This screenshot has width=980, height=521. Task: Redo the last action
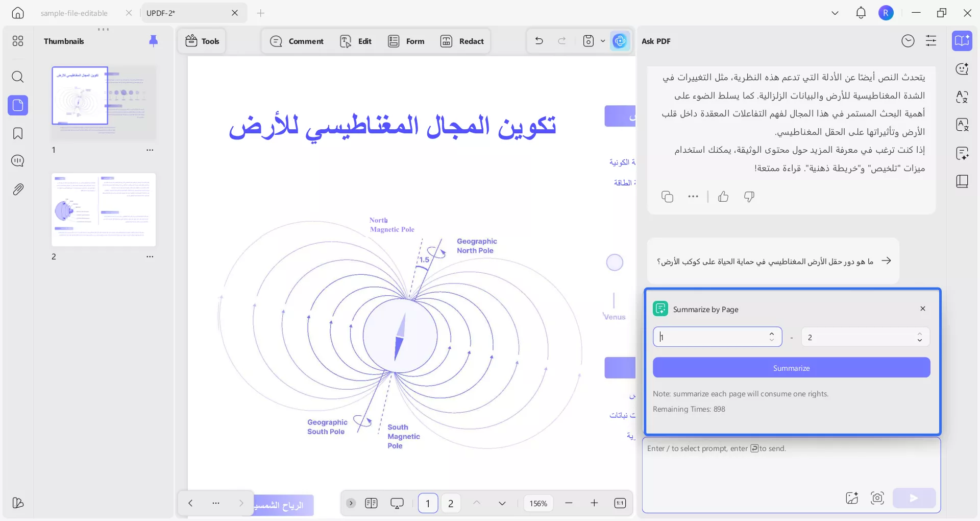562,41
